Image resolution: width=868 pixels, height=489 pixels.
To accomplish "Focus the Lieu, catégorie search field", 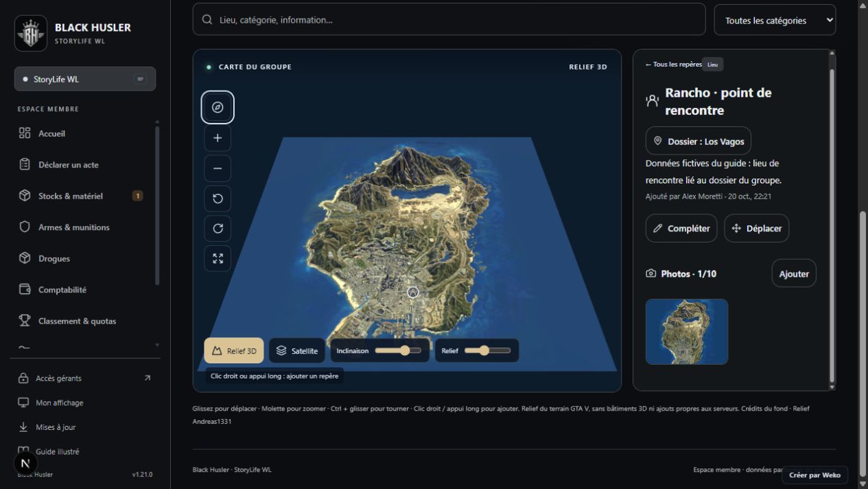I will pyautogui.click(x=449, y=20).
